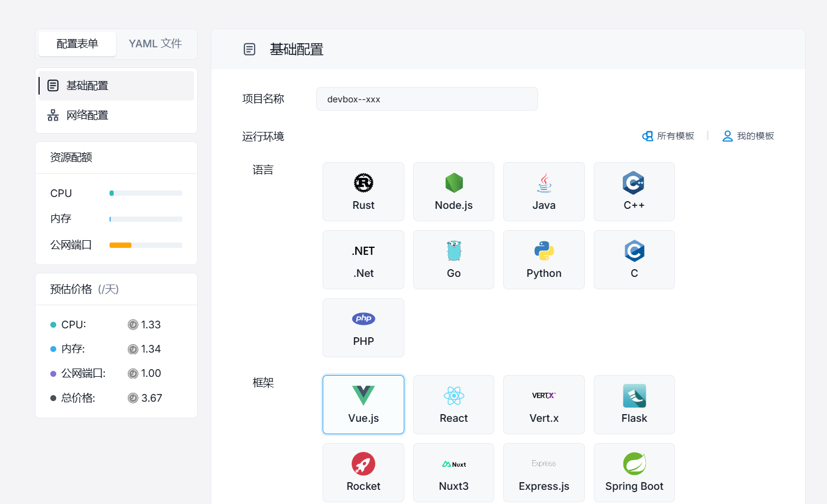Click the 项目名称 input field

(427, 99)
